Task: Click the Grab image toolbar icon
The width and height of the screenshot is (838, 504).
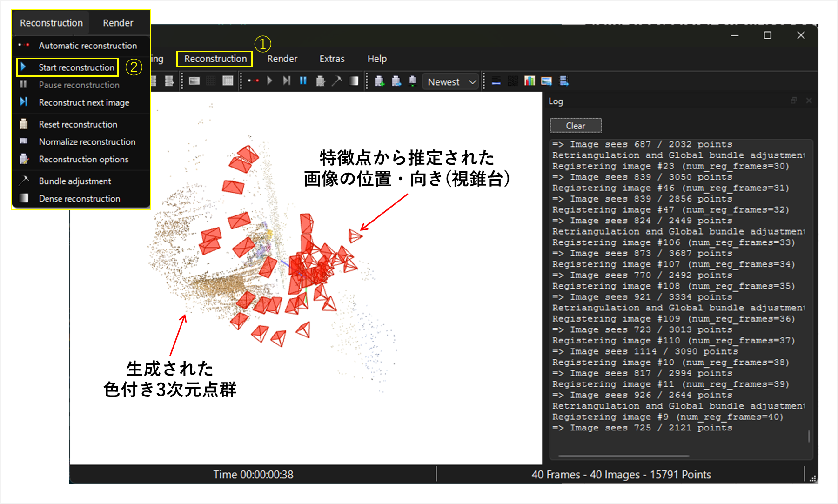Action: [546, 81]
